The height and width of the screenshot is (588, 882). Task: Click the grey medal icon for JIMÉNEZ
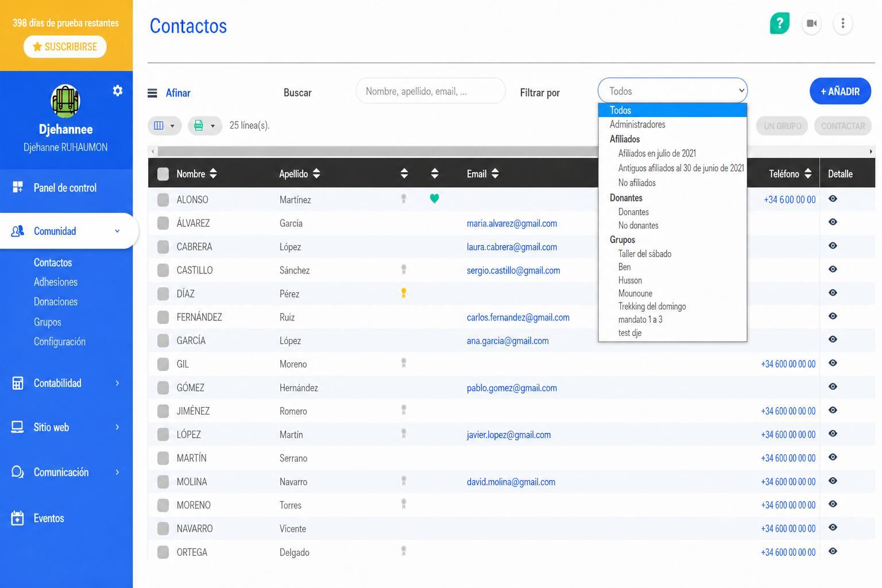coord(404,410)
